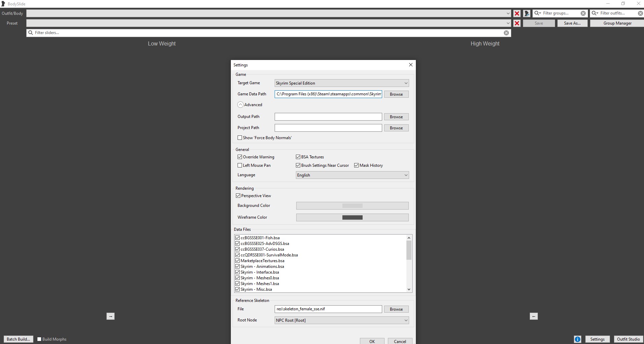The height and width of the screenshot is (344, 644).
Task: Uncheck Skyrim - Interface.bsa data file
Action: 238,272
